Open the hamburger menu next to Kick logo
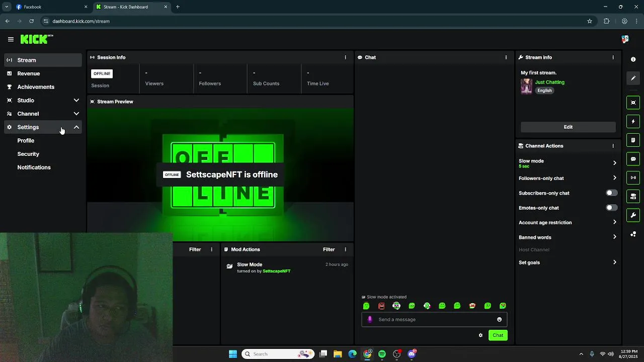 point(11,39)
